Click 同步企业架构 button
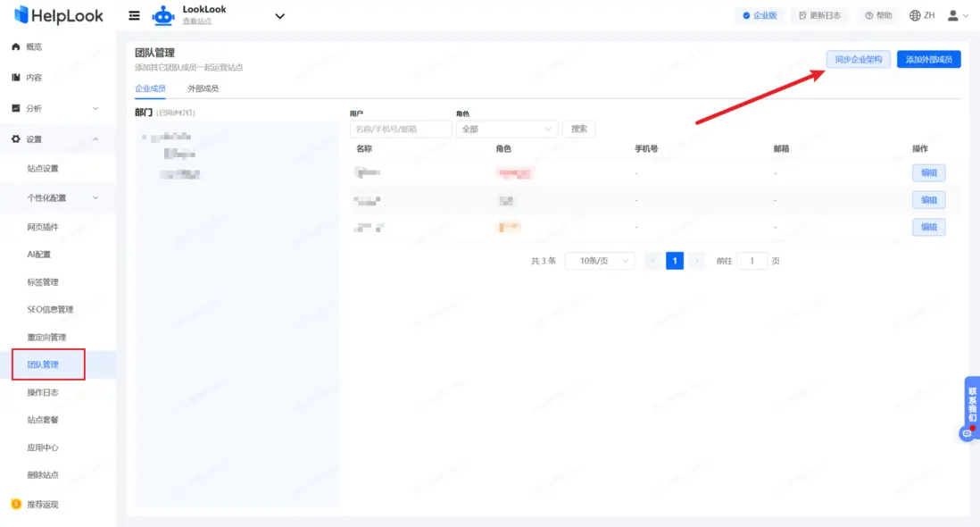Screen dimensions: 980x527 pos(858,59)
